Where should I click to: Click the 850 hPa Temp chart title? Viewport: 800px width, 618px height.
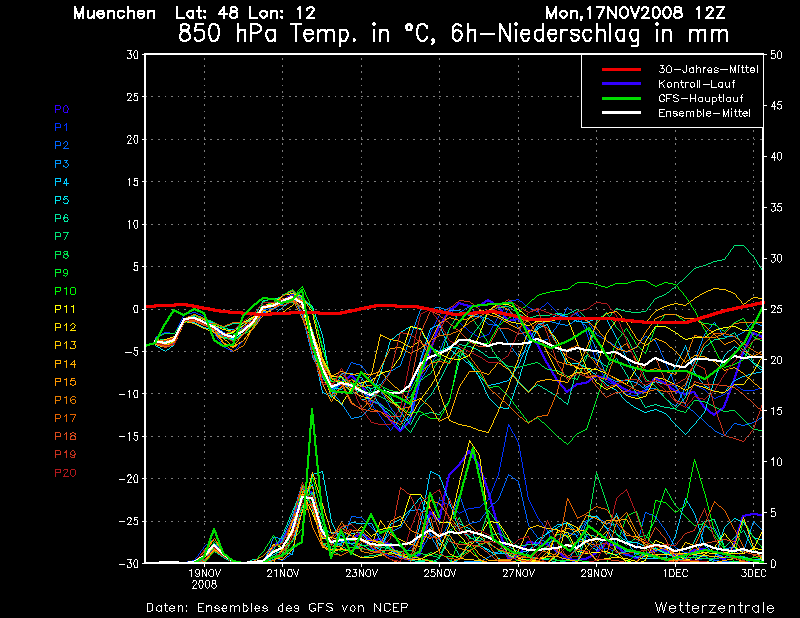point(453,34)
